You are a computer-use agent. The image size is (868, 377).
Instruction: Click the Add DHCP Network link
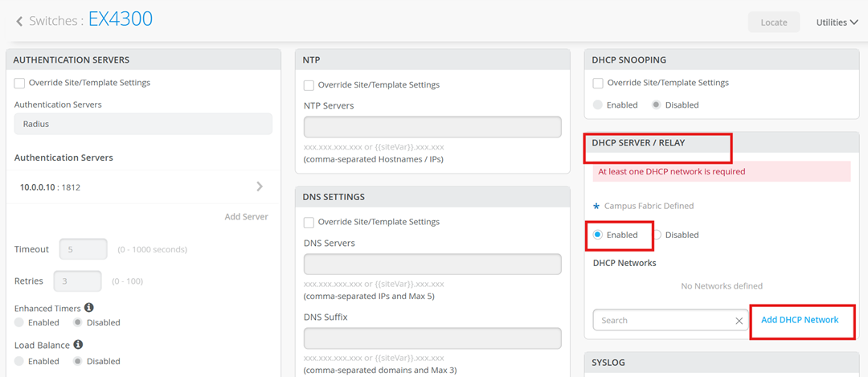800,320
